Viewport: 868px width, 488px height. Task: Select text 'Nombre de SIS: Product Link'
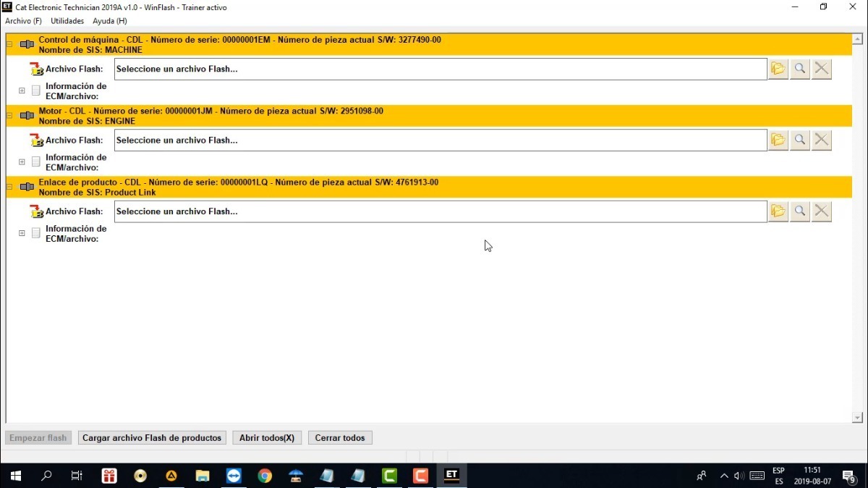click(97, 193)
